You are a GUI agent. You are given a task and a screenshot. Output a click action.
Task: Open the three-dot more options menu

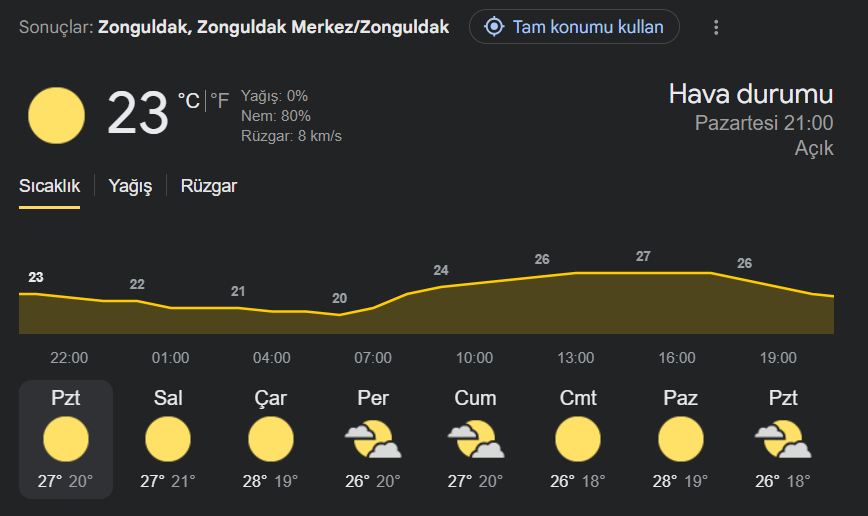click(x=716, y=27)
